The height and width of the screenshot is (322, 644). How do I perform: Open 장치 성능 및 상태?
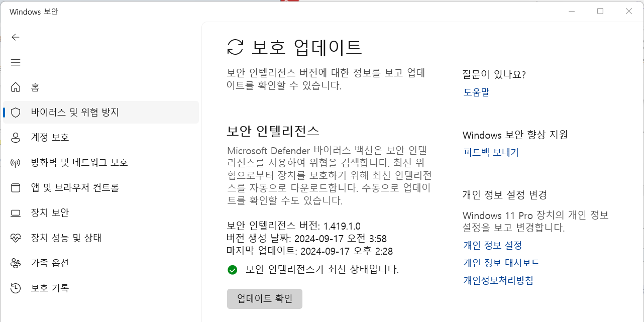[x=101, y=238]
